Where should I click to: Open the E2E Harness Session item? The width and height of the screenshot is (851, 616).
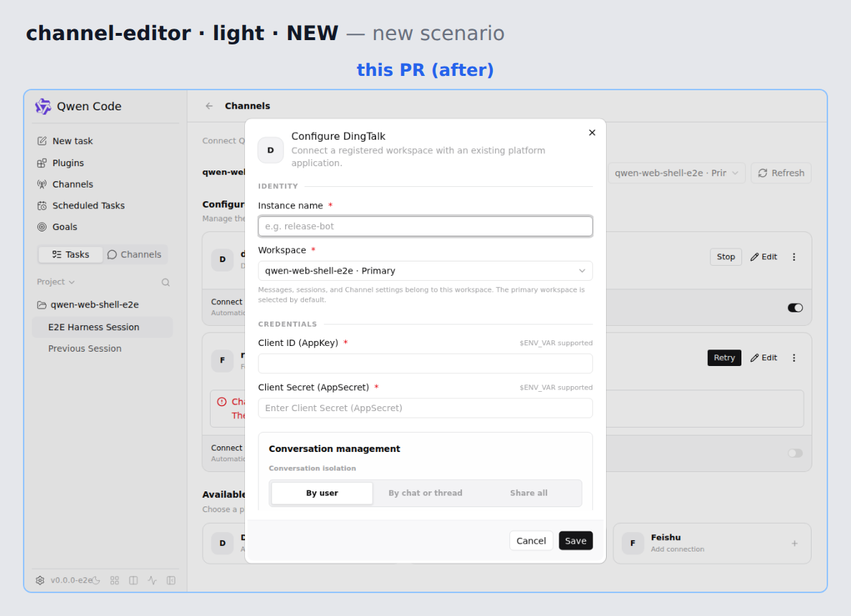click(102, 327)
